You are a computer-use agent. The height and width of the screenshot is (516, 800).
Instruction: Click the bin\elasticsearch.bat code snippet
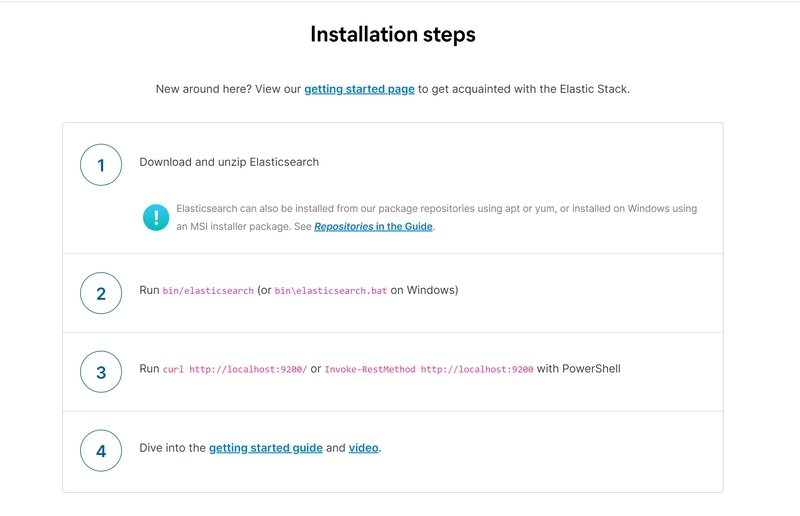[331, 290]
